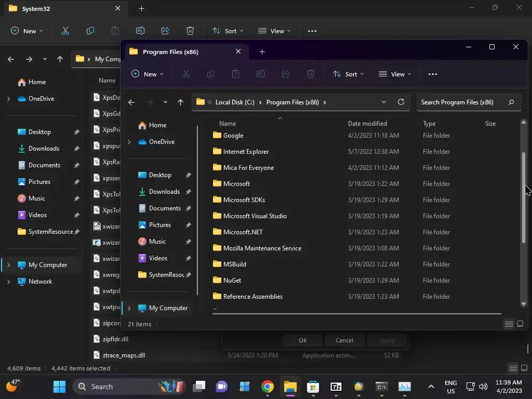Expand address bar history dropdown in Program Files
532x399 pixels.
click(x=384, y=102)
